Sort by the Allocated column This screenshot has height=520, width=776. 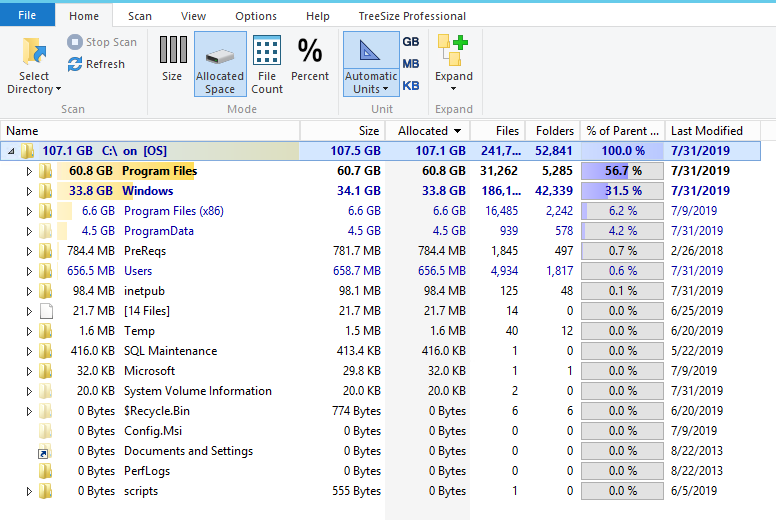click(x=428, y=131)
